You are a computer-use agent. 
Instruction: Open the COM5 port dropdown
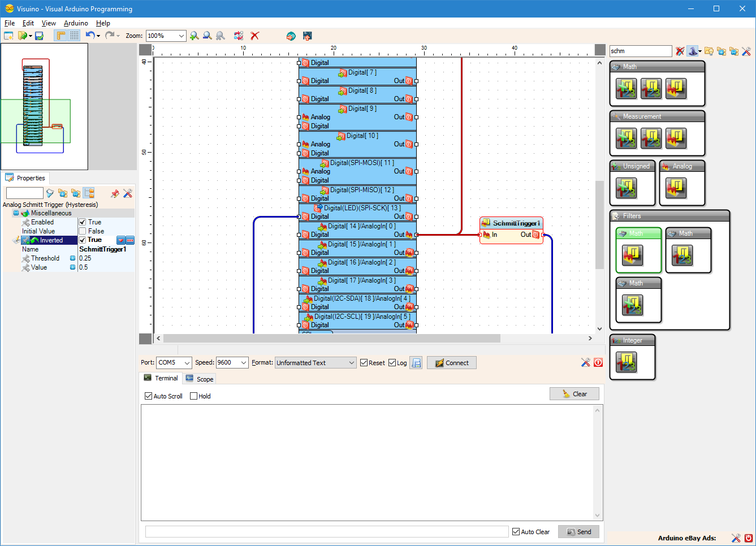click(x=187, y=363)
